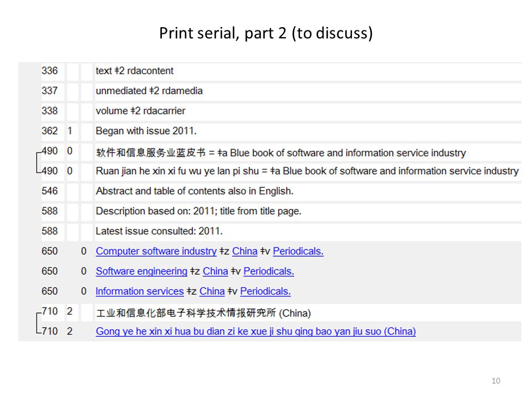
Task: Click 'Periodicals.' in Computer software industry row
Action: coord(298,251)
